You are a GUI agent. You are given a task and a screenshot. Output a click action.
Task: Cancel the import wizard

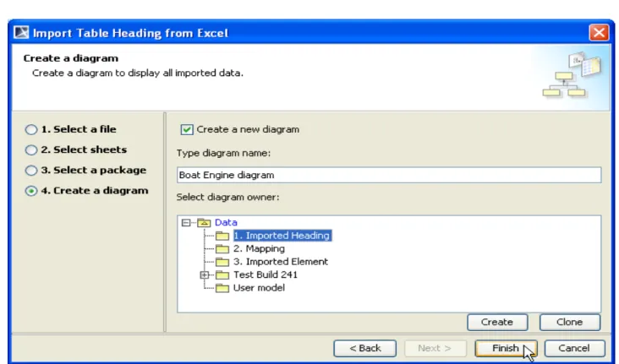tap(574, 348)
